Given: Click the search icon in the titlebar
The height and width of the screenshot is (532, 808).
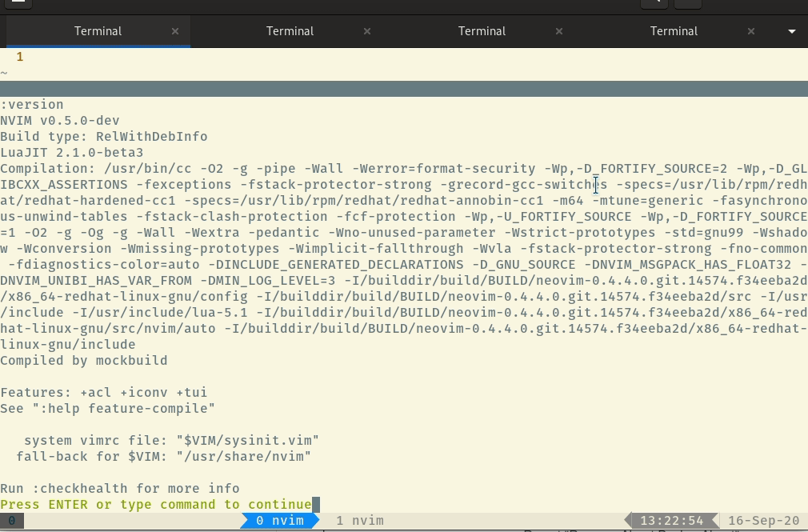Looking at the screenshot, I should tap(653, 4).
